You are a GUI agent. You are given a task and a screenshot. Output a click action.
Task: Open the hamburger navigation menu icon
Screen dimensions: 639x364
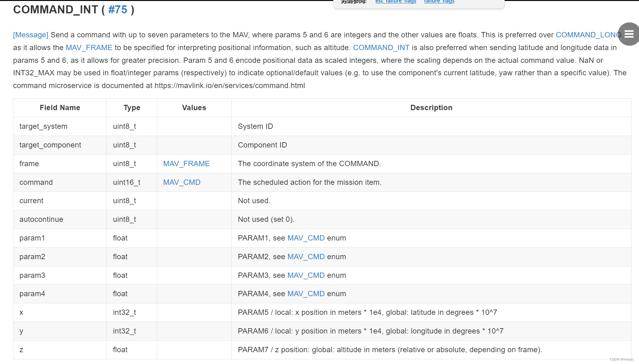629,34
